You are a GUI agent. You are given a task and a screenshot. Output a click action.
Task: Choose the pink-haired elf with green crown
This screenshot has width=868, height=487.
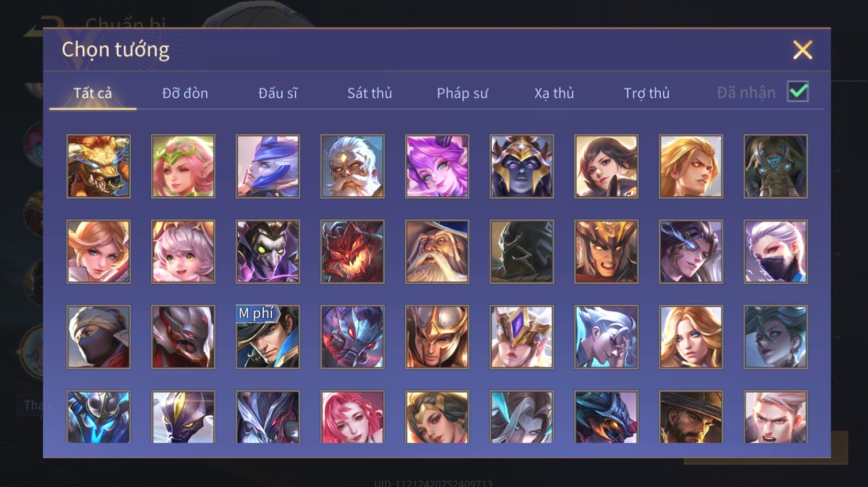(x=183, y=166)
